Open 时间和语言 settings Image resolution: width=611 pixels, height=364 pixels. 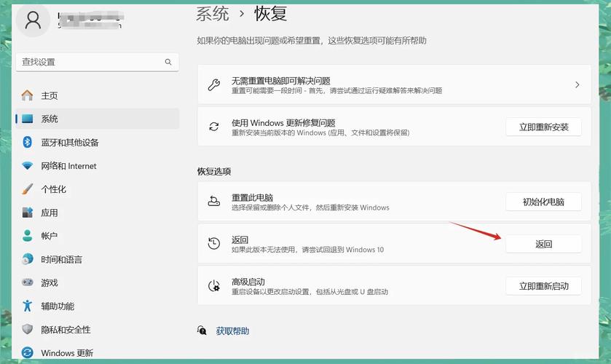pos(98,259)
